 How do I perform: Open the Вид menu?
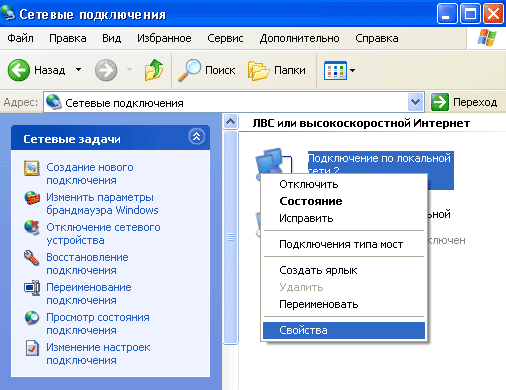[111, 38]
